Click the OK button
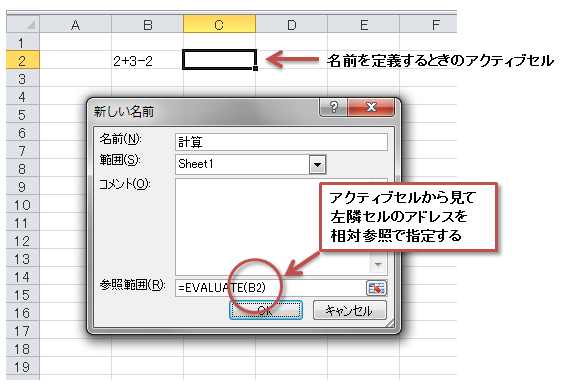568x390 pixels. point(266,310)
